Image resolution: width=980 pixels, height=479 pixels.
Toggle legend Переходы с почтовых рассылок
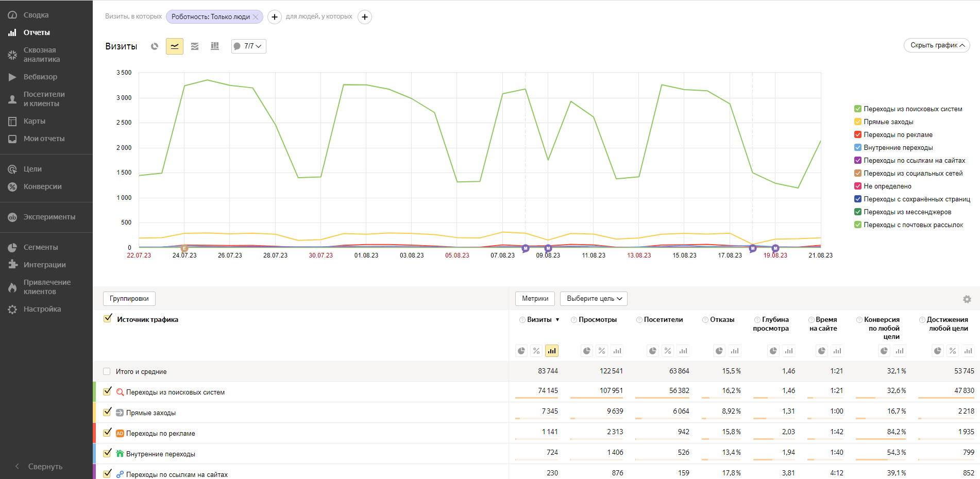pos(858,225)
